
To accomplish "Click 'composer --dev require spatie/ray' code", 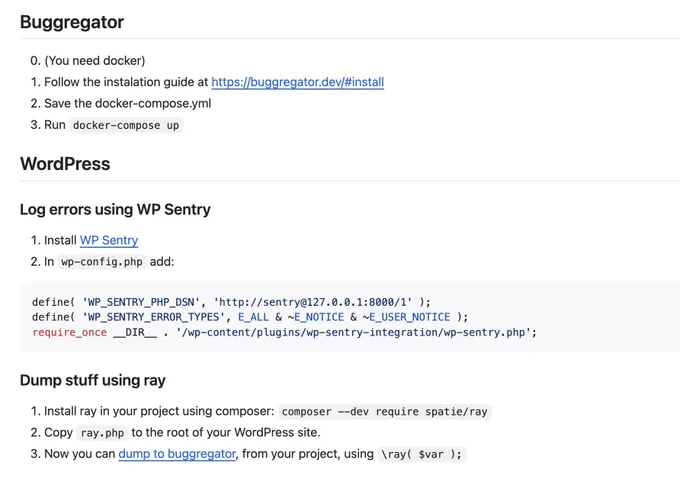I will point(385,412).
